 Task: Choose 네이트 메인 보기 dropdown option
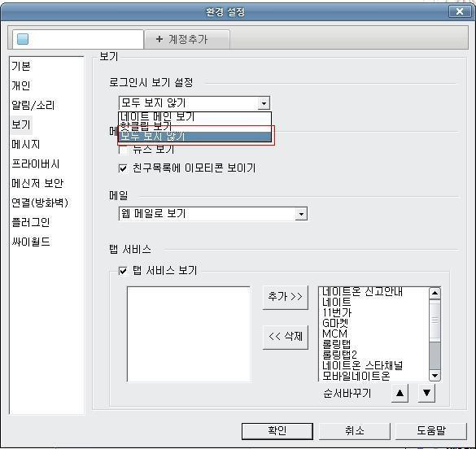(194, 116)
